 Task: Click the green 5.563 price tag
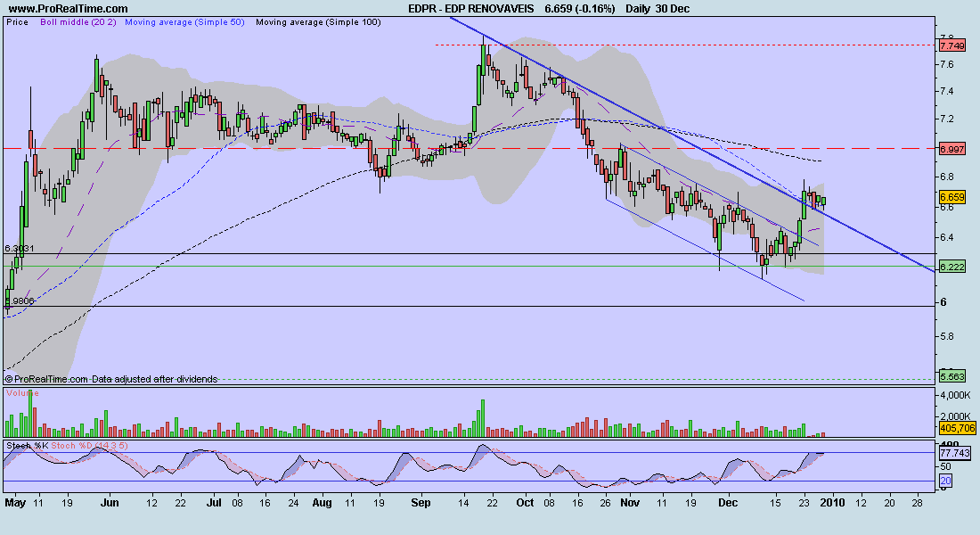(x=952, y=376)
